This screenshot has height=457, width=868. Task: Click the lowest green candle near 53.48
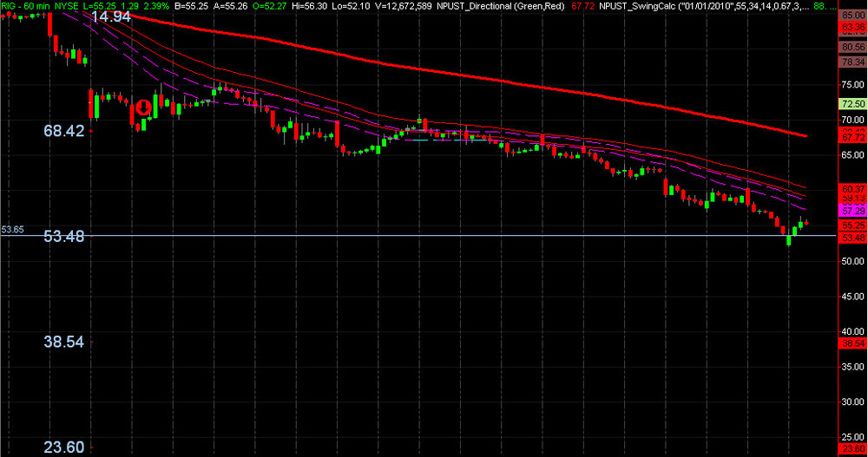point(789,240)
